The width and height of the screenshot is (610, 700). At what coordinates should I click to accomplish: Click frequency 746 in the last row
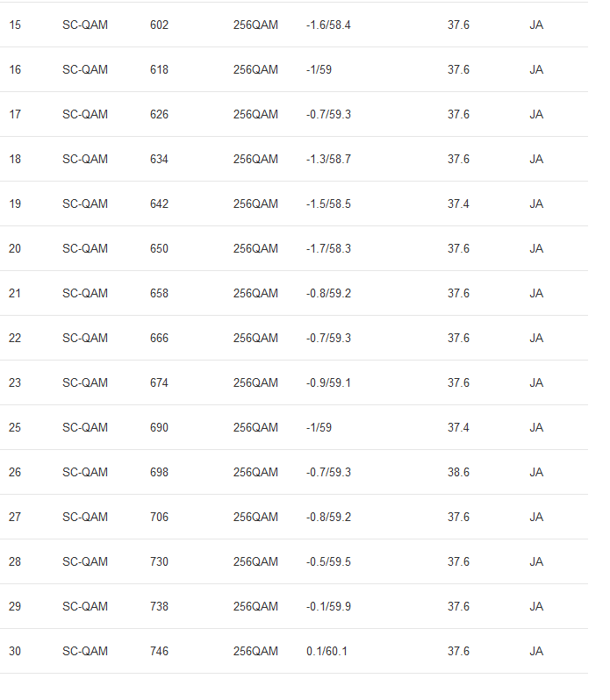click(159, 652)
